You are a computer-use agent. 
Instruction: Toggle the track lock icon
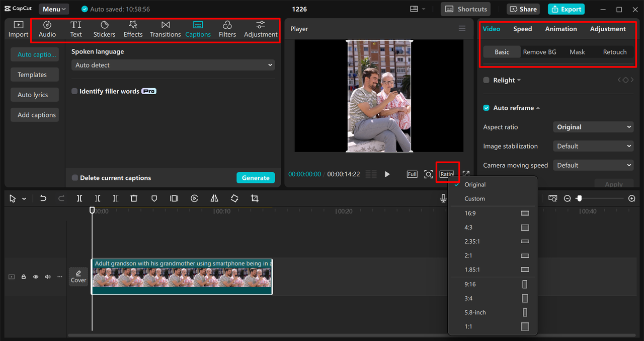click(x=24, y=277)
